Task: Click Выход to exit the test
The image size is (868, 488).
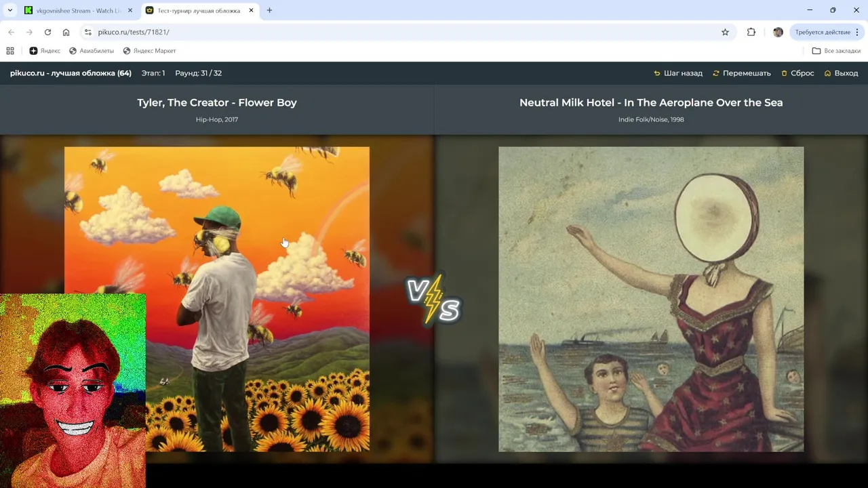Action: [x=841, y=73]
